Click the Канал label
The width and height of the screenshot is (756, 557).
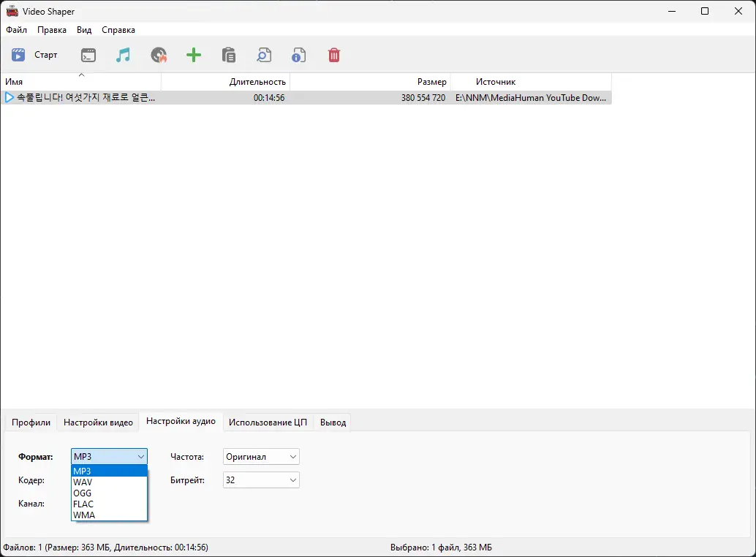pos(31,504)
